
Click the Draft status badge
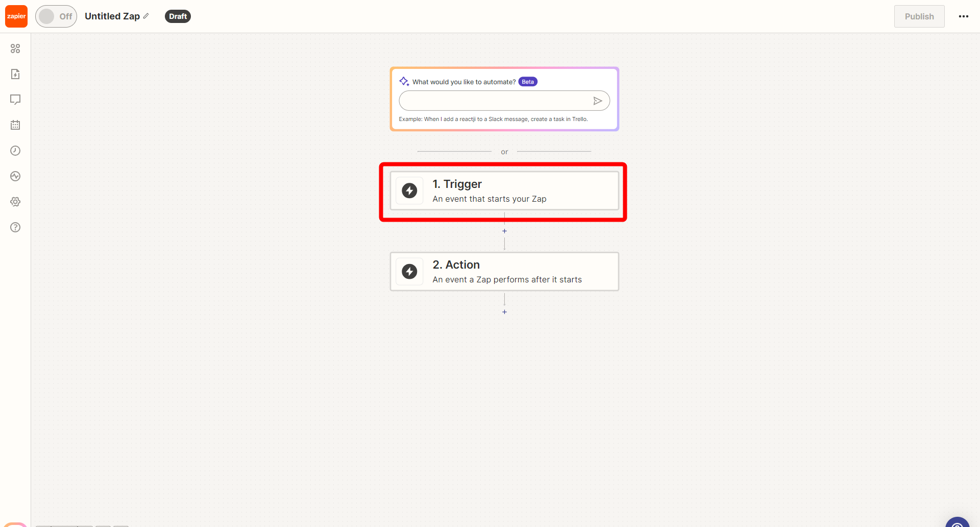coord(178,16)
